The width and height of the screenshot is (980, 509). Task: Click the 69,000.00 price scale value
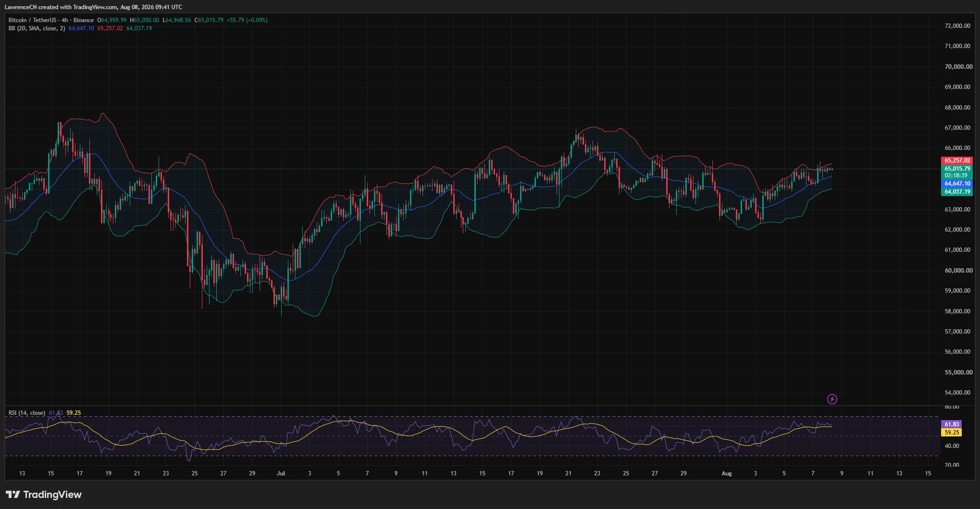point(957,87)
